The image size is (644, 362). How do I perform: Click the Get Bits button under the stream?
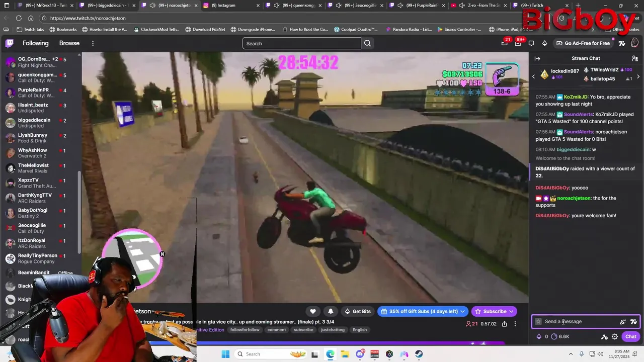357,311
